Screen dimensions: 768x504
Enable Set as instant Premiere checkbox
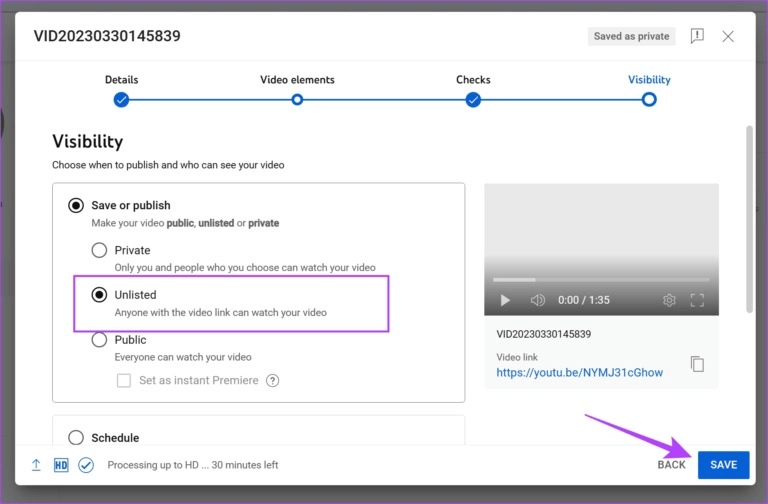click(124, 380)
